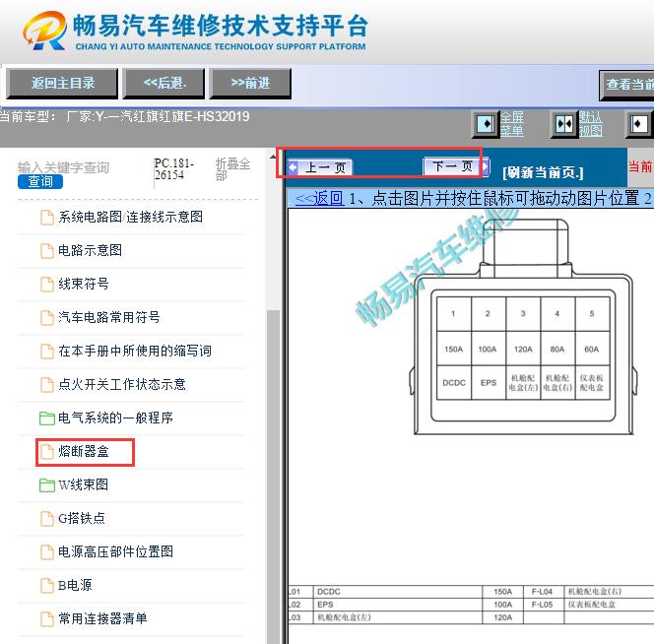Click page icon beside 系统电路图/连接线示意图
Image resolution: width=654 pixels, height=644 pixels.
coord(46,218)
